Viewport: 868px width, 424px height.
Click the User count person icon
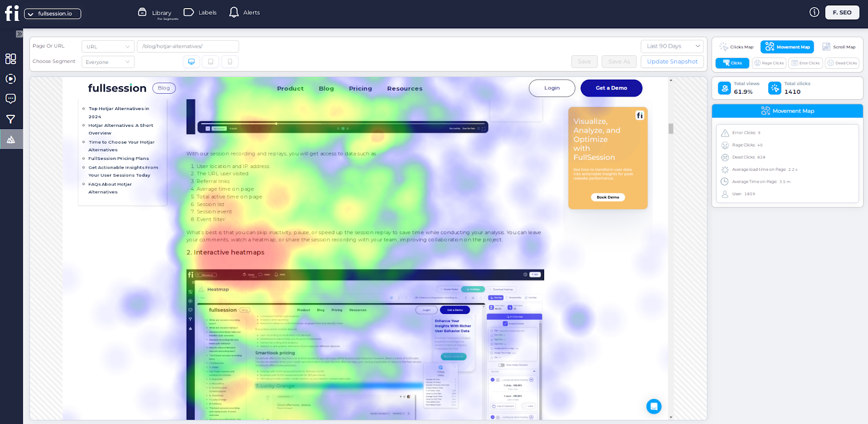tap(725, 194)
